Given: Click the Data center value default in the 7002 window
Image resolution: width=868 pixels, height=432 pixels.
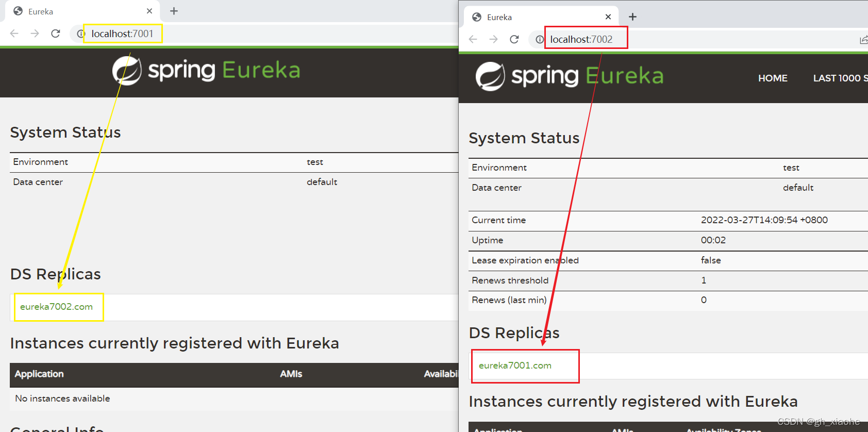Looking at the screenshot, I should point(798,188).
